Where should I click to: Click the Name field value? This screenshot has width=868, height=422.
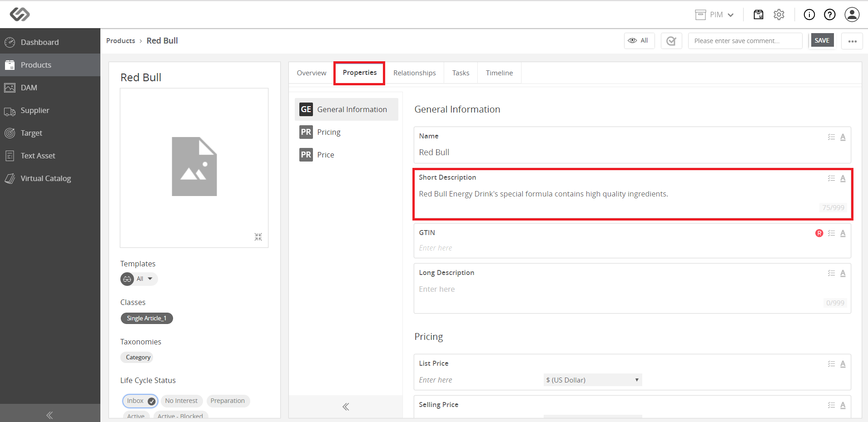(x=434, y=152)
